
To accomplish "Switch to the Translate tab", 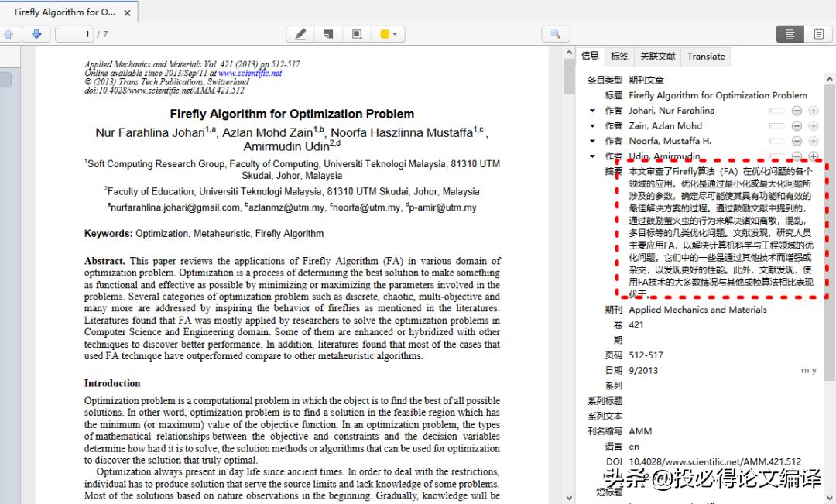I will (705, 56).
